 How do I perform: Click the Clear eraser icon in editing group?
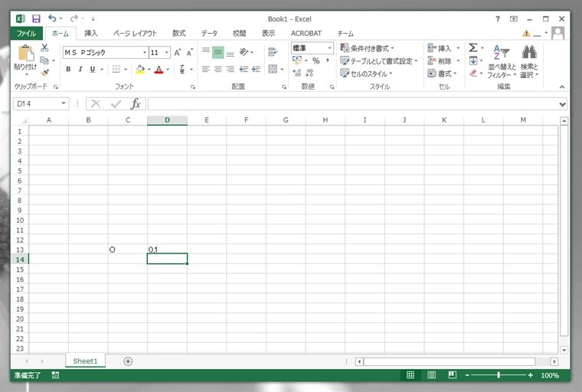[x=473, y=73]
